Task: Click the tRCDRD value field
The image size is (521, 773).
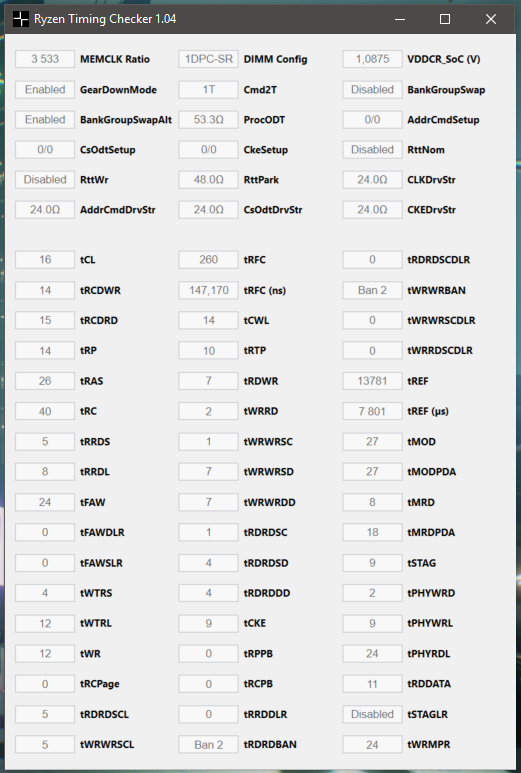Action: 45,320
